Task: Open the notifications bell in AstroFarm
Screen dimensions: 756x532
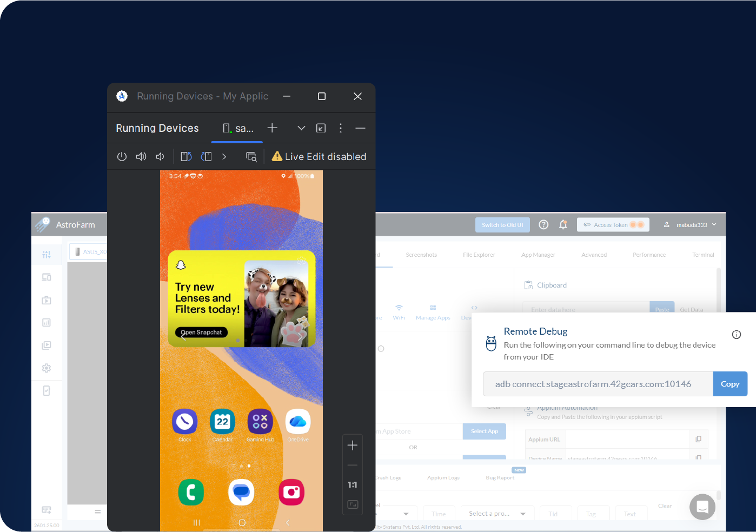Action: pyautogui.click(x=563, y=225)
